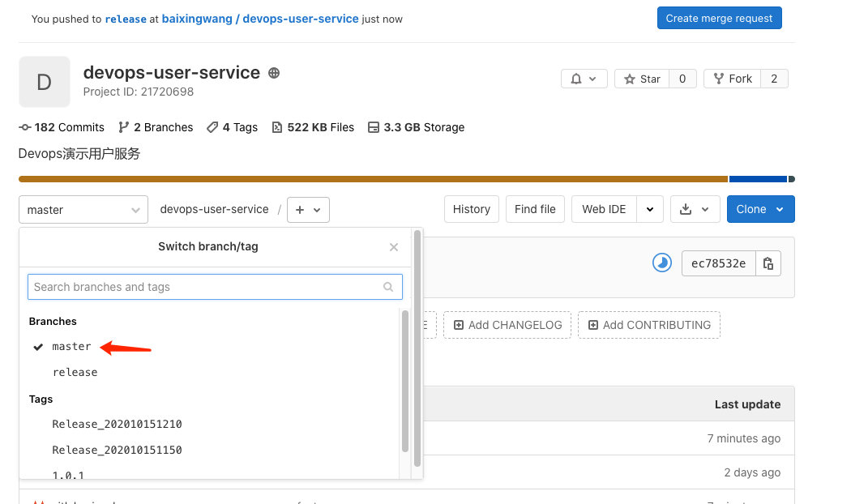Select the master branch

71,347
